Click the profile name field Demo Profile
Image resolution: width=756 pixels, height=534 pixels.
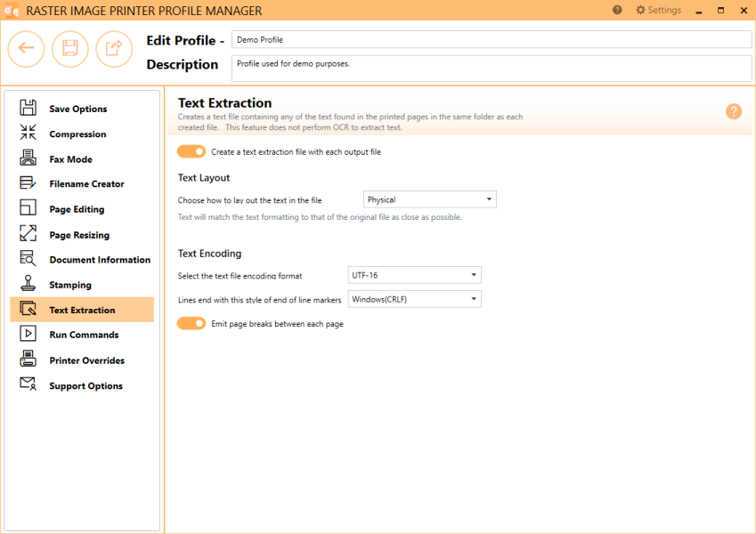coord(492,39)
